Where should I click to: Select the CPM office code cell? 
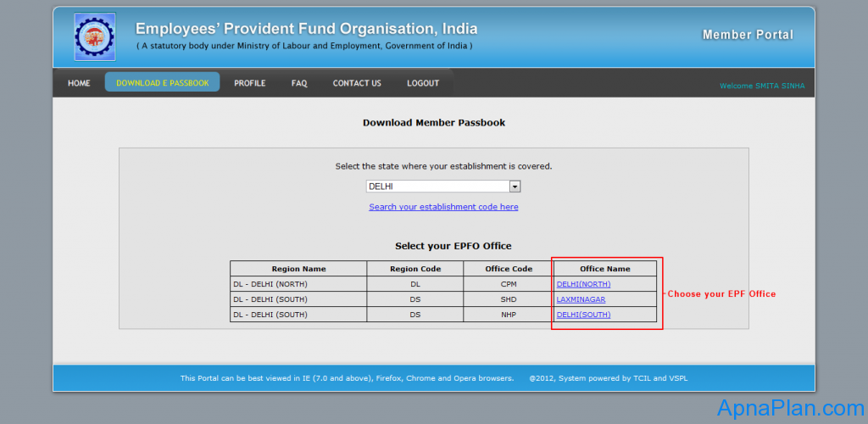tap(509, 284)
